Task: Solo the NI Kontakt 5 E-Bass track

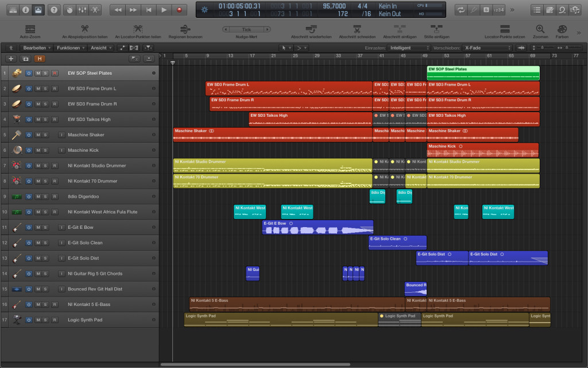Action: pyautogui.click(x=45, y=305)
